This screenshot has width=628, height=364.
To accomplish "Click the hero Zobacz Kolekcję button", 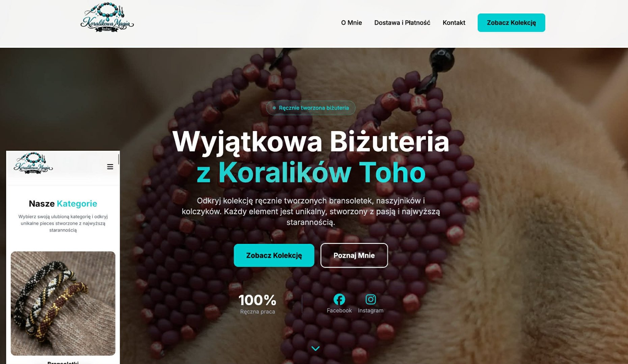I will (x=274, y=255).
